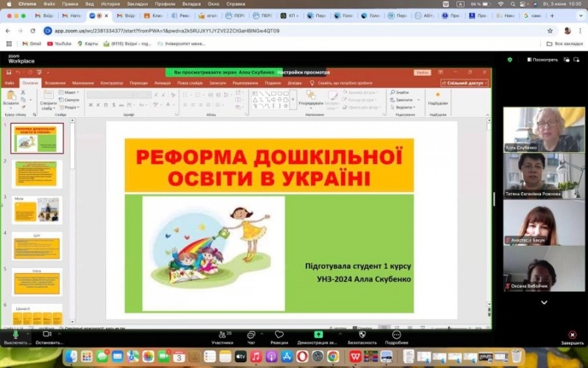
Task: Open the Реакции reactions menu
Action: [x=279, y=335]
